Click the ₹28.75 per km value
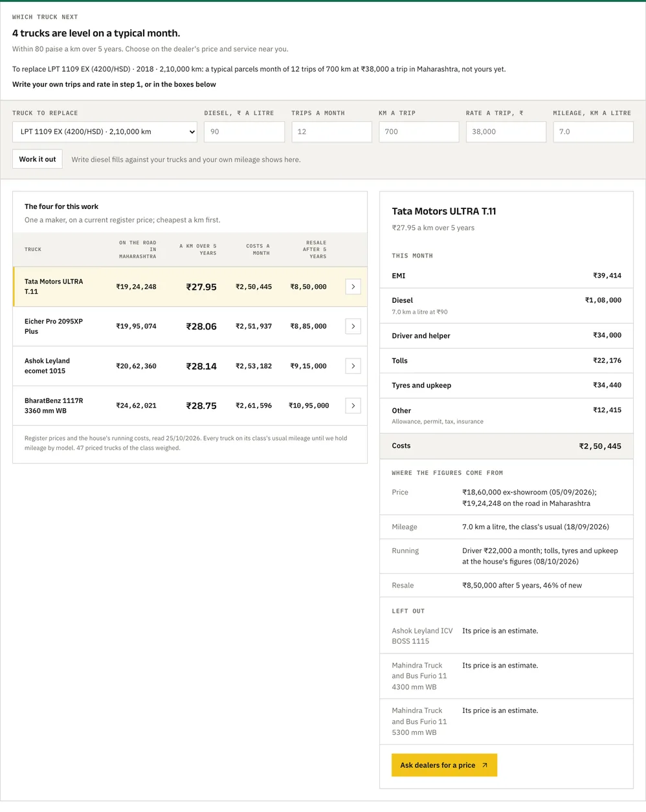Image resolution: width=646 pixels, height=812 pixels. coord(201,406)
